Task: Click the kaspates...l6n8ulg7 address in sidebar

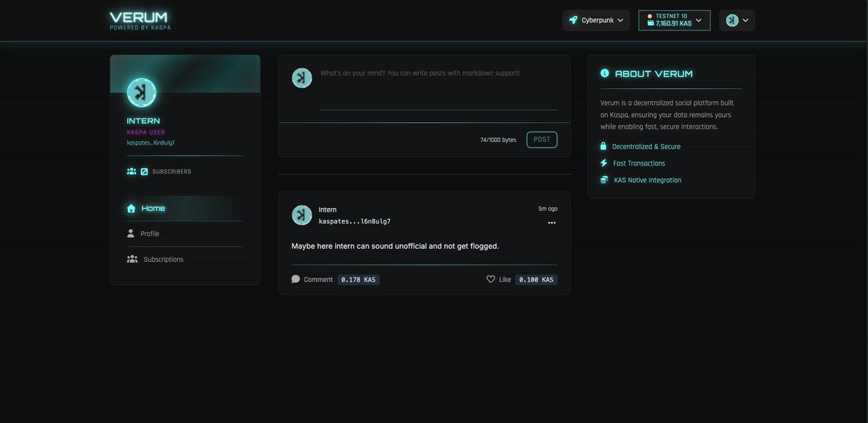Action: pyautogui.click(x=150, y=142)
